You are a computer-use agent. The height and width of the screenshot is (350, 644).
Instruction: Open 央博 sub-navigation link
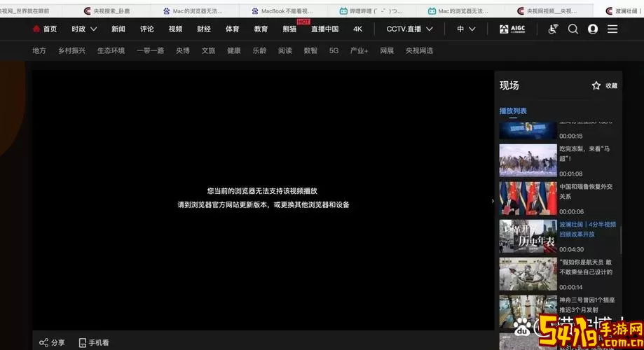point(183,51)
